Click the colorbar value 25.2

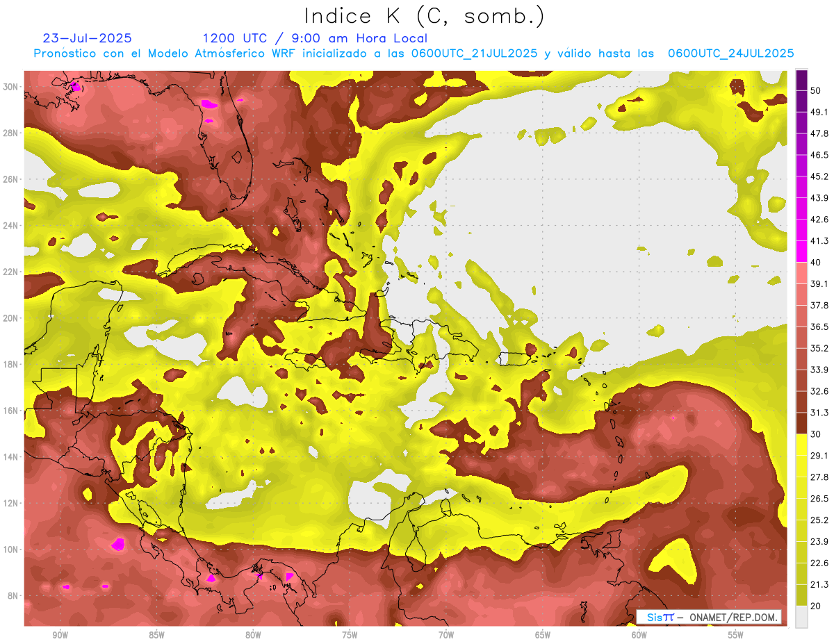point(819,520)
